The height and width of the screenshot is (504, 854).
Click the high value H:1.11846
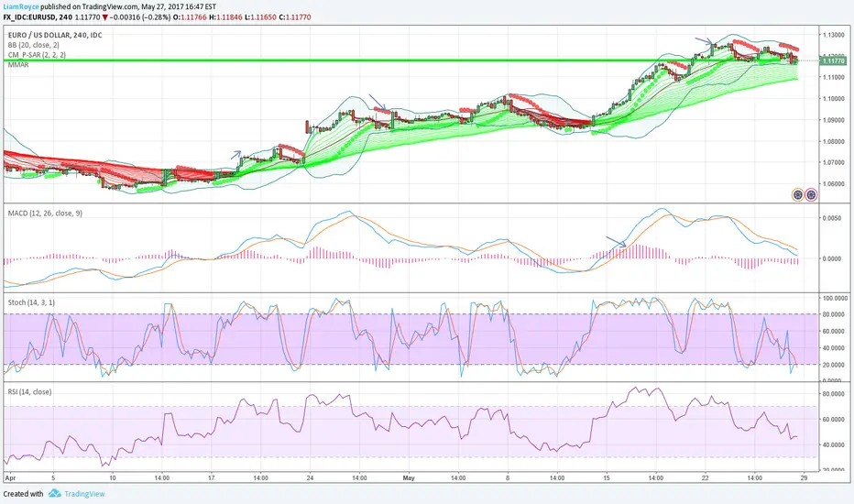[x=225, y=16]
